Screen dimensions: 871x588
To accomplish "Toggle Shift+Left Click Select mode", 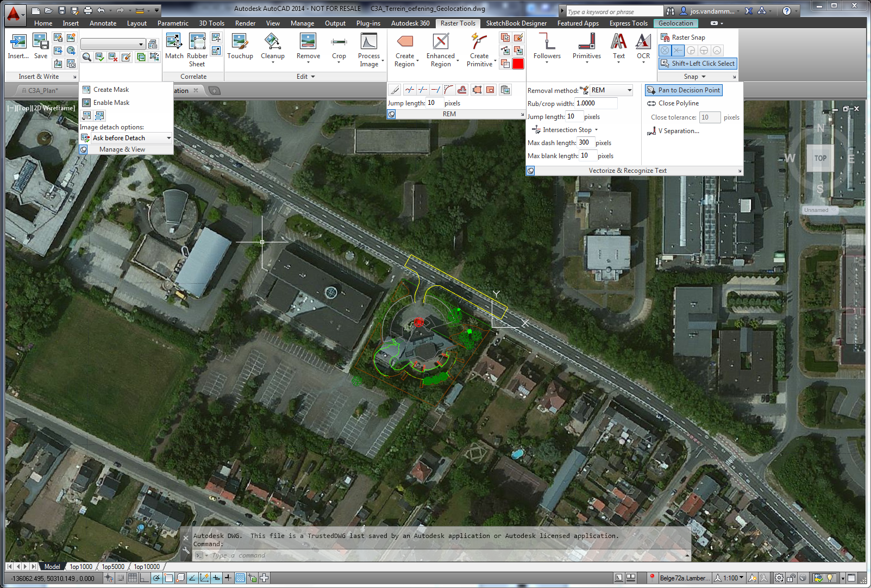I will [x=698, y=64].
